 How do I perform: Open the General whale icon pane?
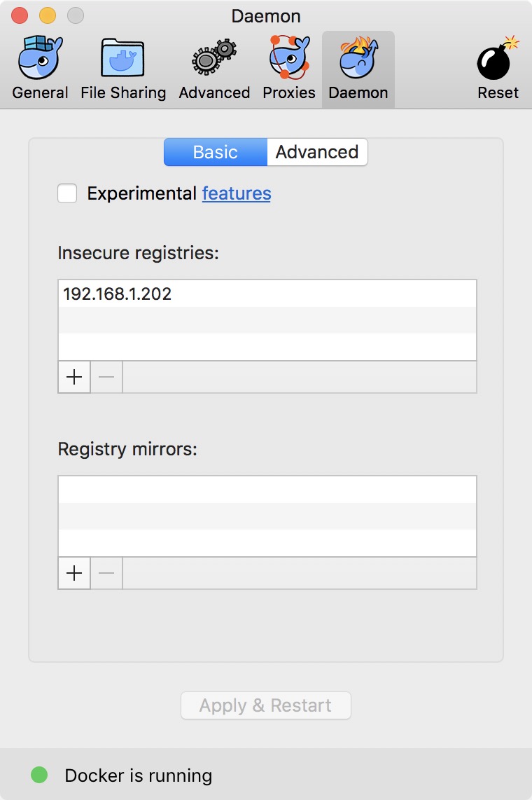pyautogui.click(x=41, y=57)
